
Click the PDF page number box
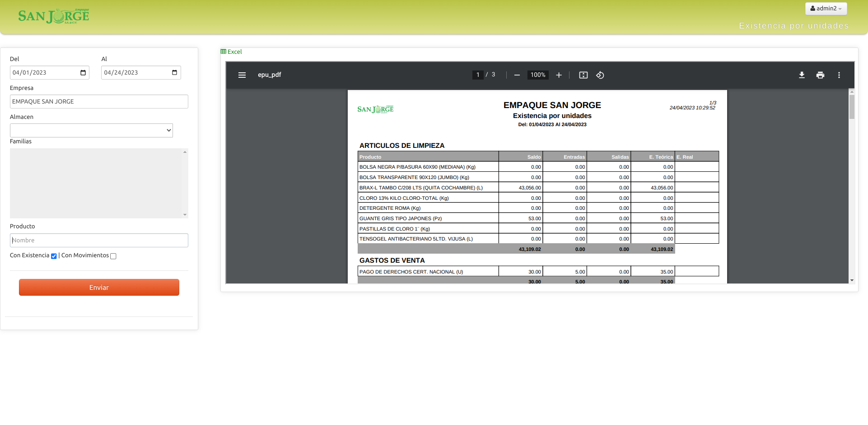tap(478, 75)
